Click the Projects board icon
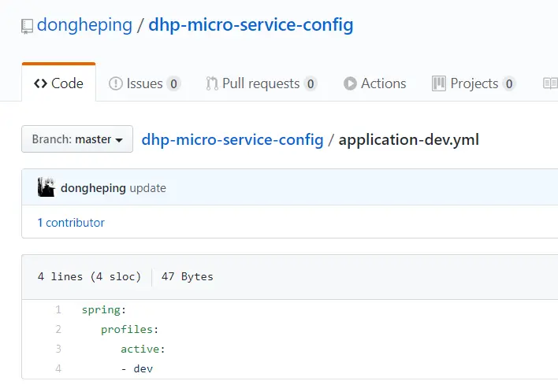 439,83
